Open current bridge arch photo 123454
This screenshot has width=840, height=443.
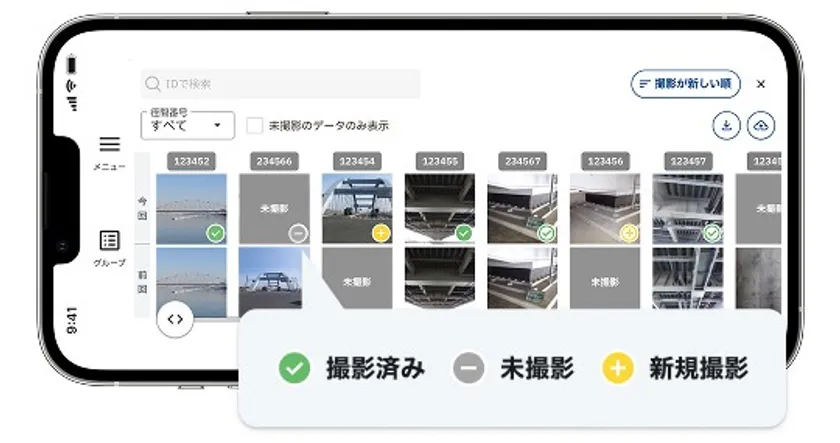[357, 209]
